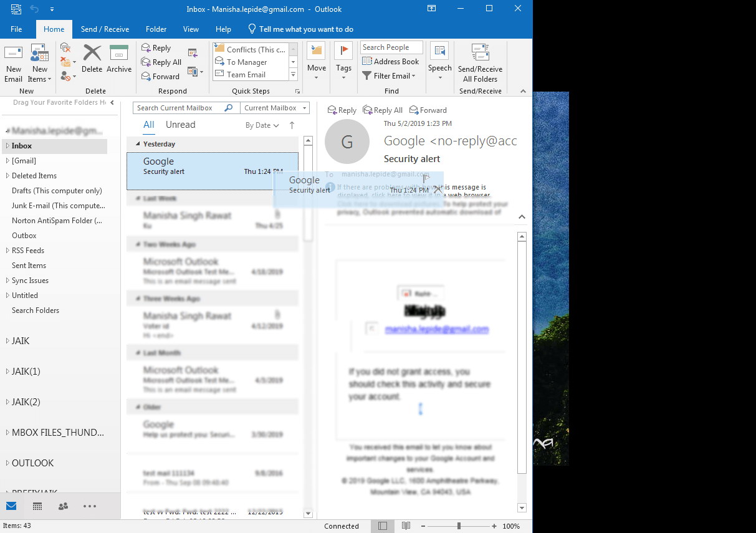The image size is (756, 533).
Task: Collapse the folder pane
Action: tap(112, 102)
